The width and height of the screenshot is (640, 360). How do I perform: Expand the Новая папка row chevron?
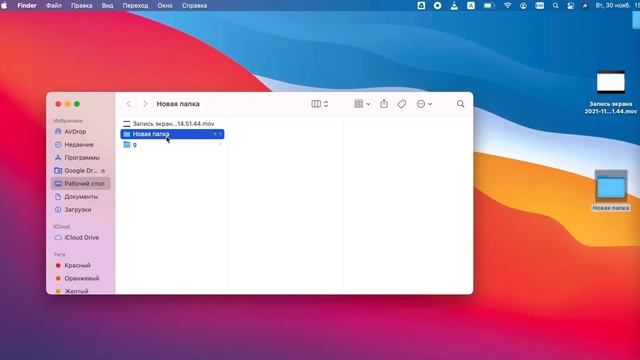[x=220, y=134]
